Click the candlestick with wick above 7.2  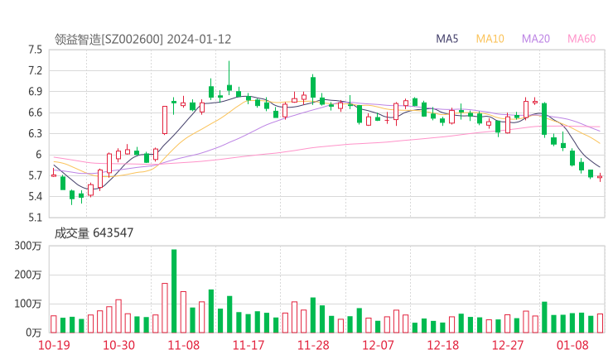229,78
